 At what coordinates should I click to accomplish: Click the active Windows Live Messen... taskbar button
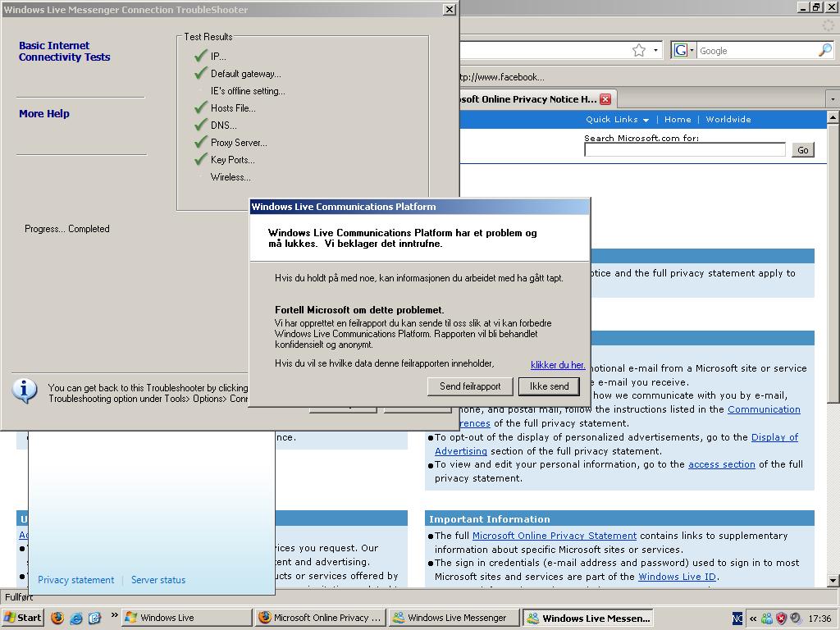[587, 618]
